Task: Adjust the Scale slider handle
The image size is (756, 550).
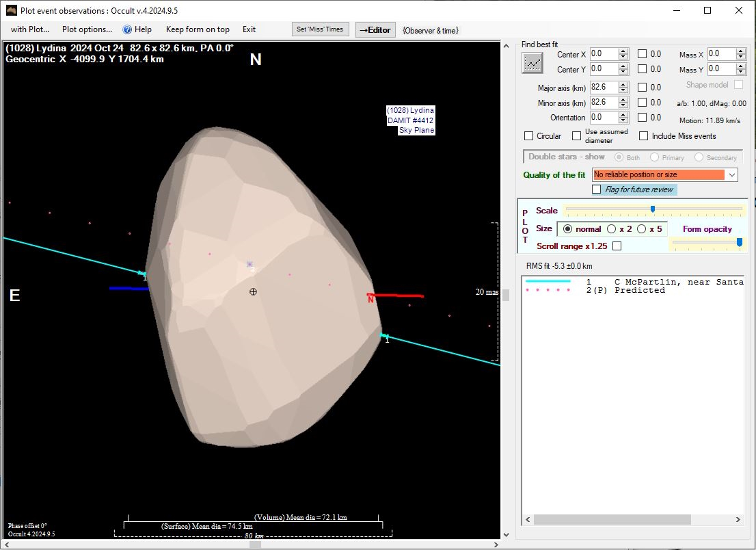Action: [653, 209]
